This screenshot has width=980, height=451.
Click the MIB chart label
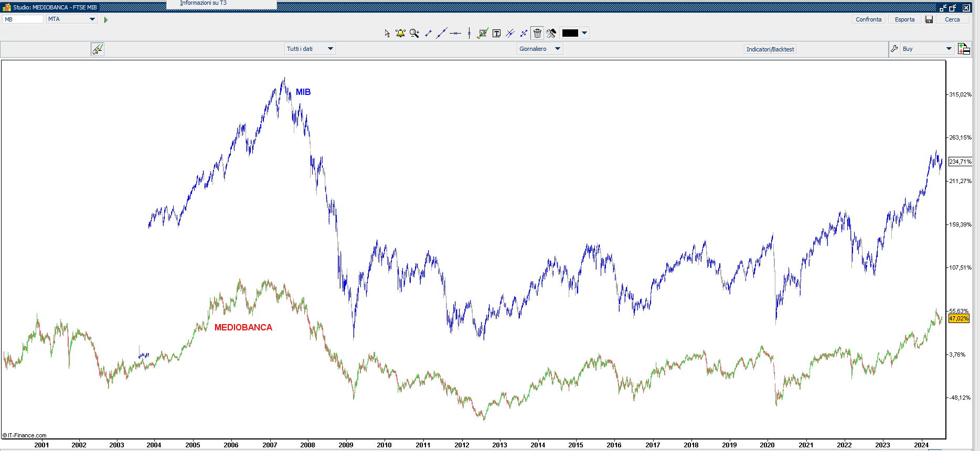tap(303, 92)
